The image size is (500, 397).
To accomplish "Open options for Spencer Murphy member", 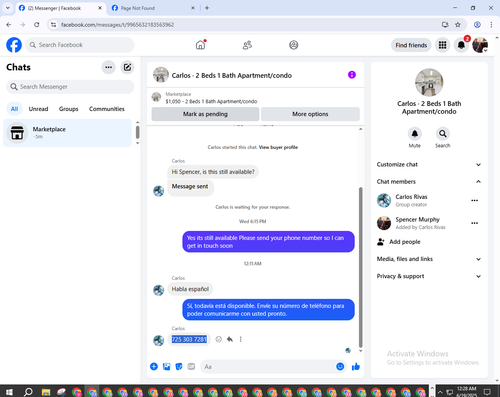I will pyautogui.click(x=475, y=223).
